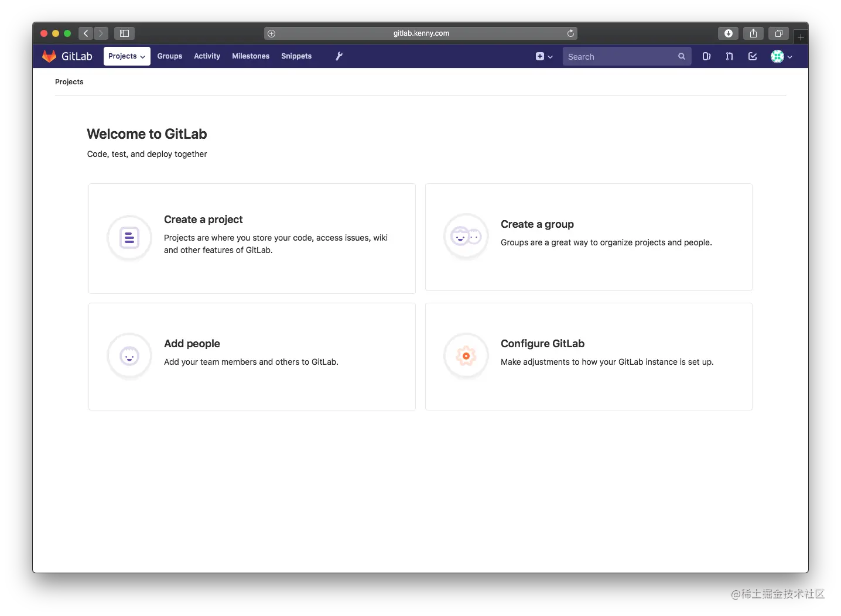Open the new item plus dropdown
841x616 pixels.
point(544,57)
